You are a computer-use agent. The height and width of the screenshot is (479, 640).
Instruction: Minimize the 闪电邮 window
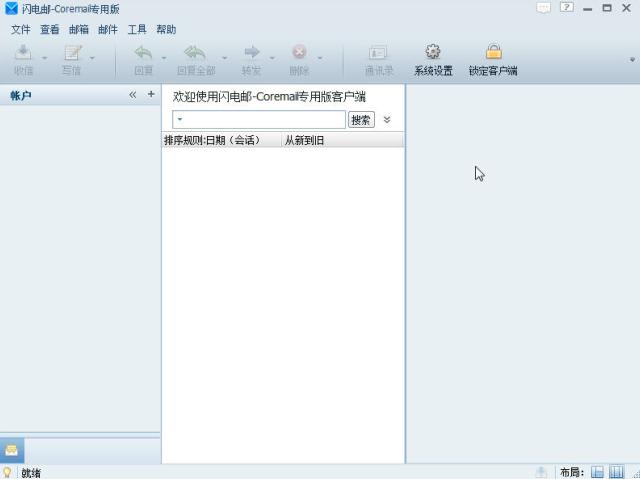click(588, 9)
